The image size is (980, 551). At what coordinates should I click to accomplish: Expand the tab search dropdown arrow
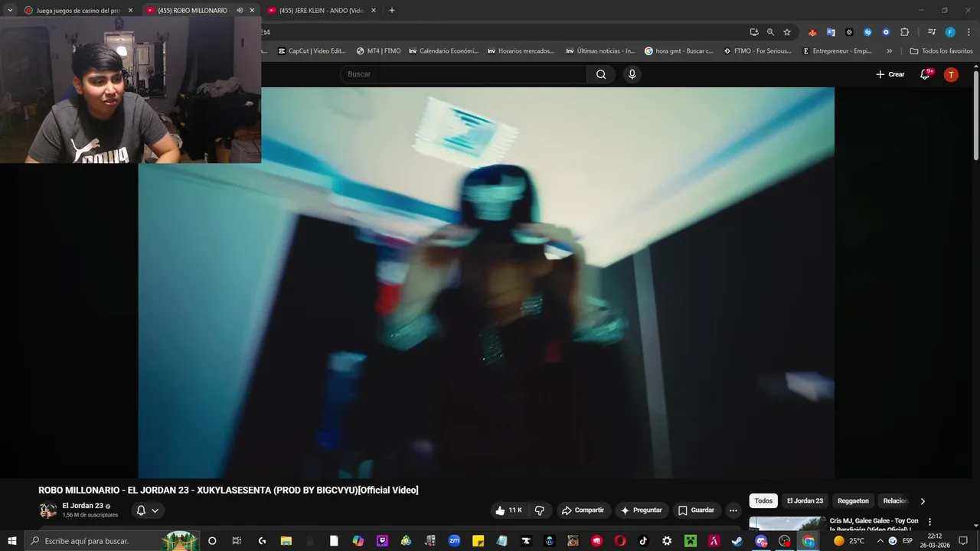[10, 10]
